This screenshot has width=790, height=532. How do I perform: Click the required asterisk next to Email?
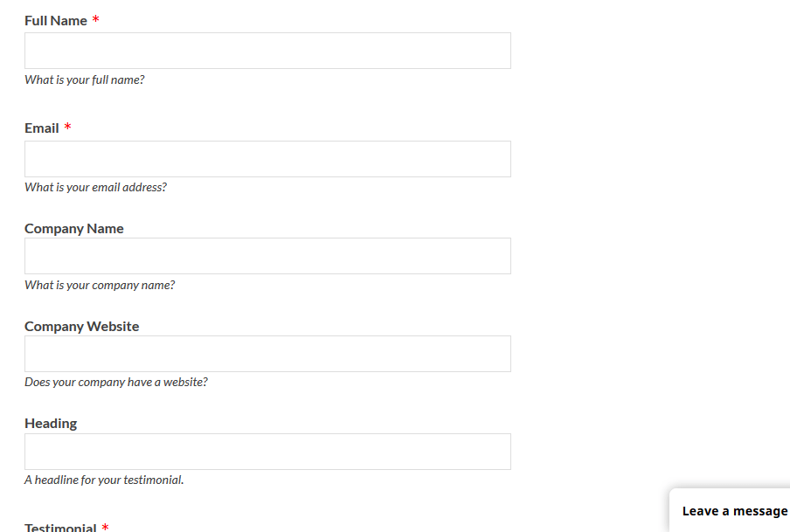(67, 128)
